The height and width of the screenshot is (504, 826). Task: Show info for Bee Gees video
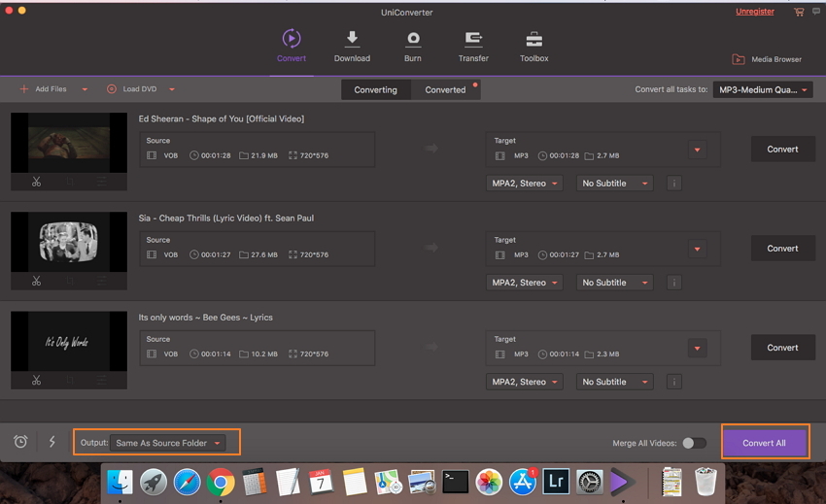coord(674,382)
